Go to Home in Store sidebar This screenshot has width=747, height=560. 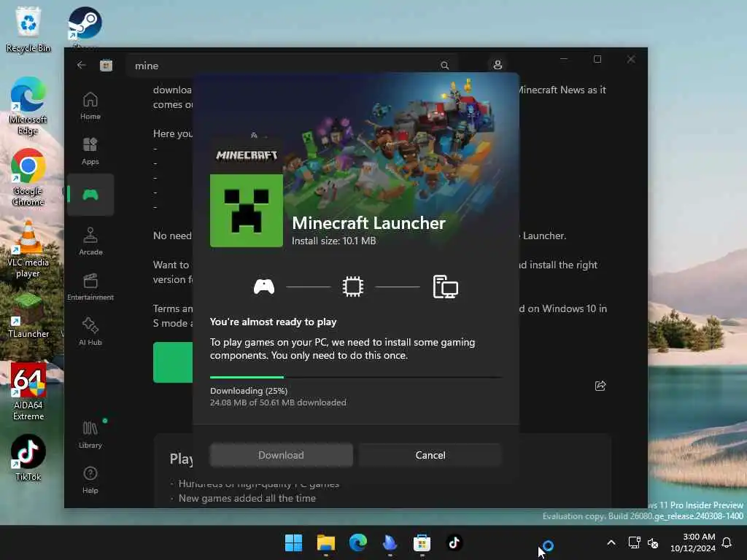[90, 106]
